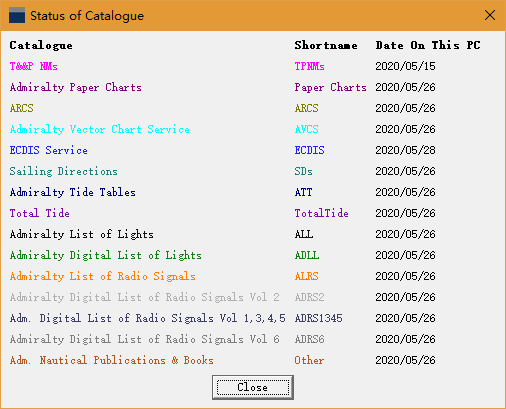Click the Shortname column header
506x409 pixels.
pyautogui.click(x=326, y=45)
